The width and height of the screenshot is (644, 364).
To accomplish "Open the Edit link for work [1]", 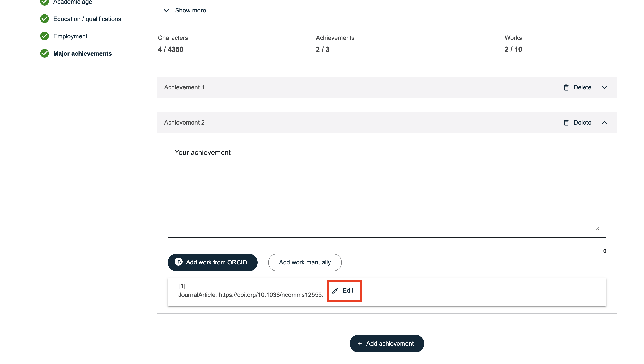I will (x=348, y=291).
